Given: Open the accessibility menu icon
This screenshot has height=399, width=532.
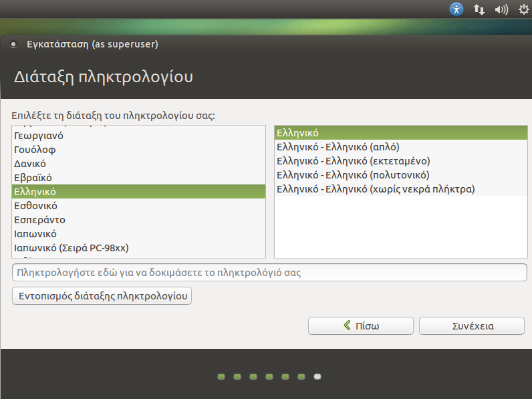Looking at the screenshot, I should tap(456, 9).
